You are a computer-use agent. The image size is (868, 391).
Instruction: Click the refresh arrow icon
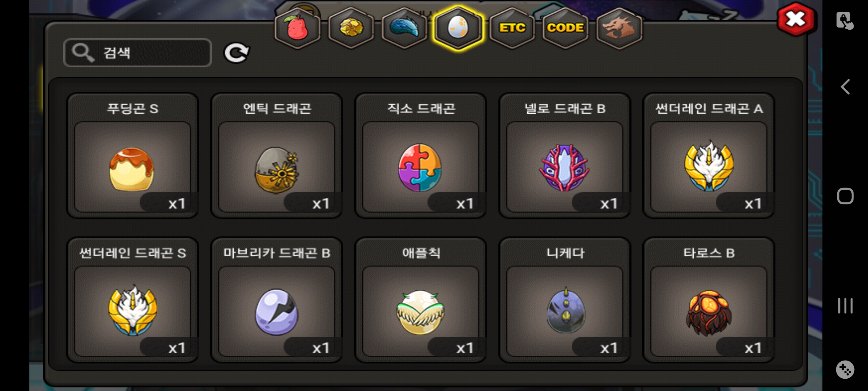pyautogui.click(x=237, y=53)
